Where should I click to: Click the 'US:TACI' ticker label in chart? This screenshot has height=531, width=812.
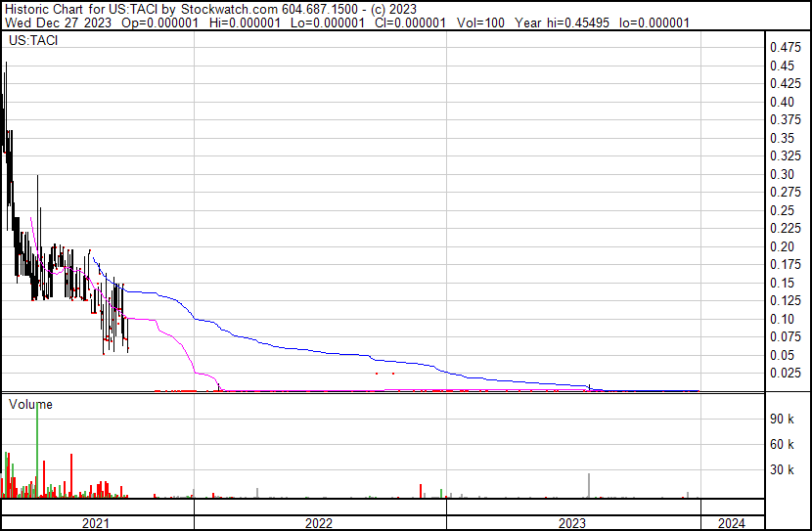pyautogui.click(x=33, y=40)
